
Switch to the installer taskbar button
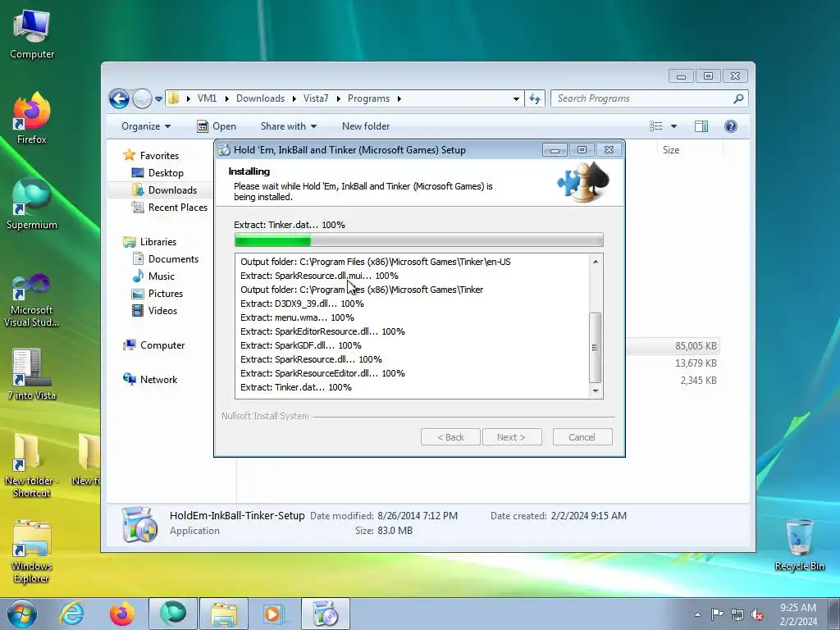pos(325,614)
